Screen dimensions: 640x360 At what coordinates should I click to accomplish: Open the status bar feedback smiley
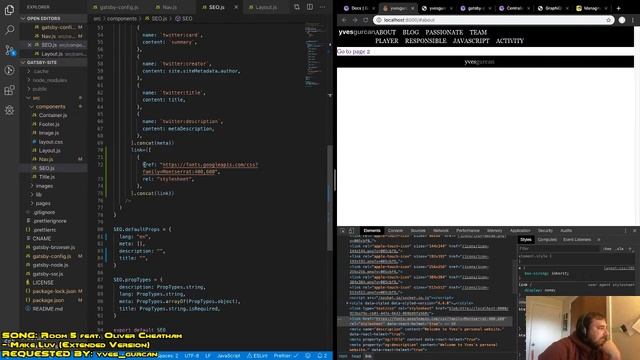click(x=308, y=356)
